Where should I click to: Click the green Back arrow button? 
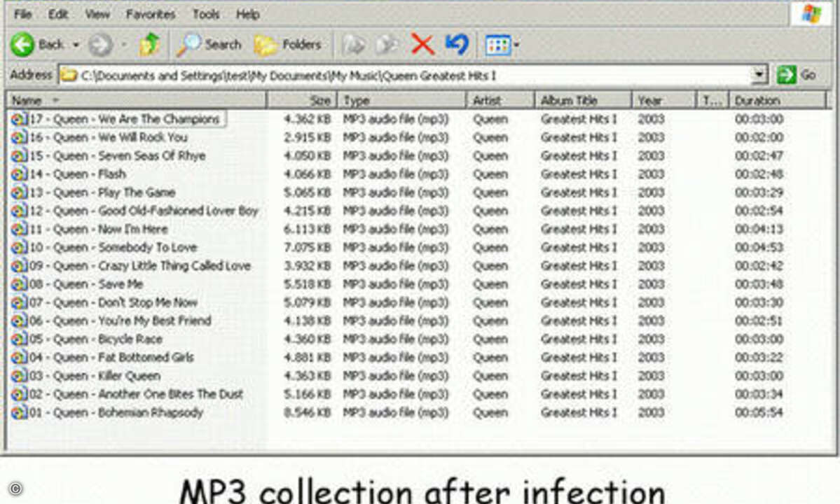pos(22,44)
